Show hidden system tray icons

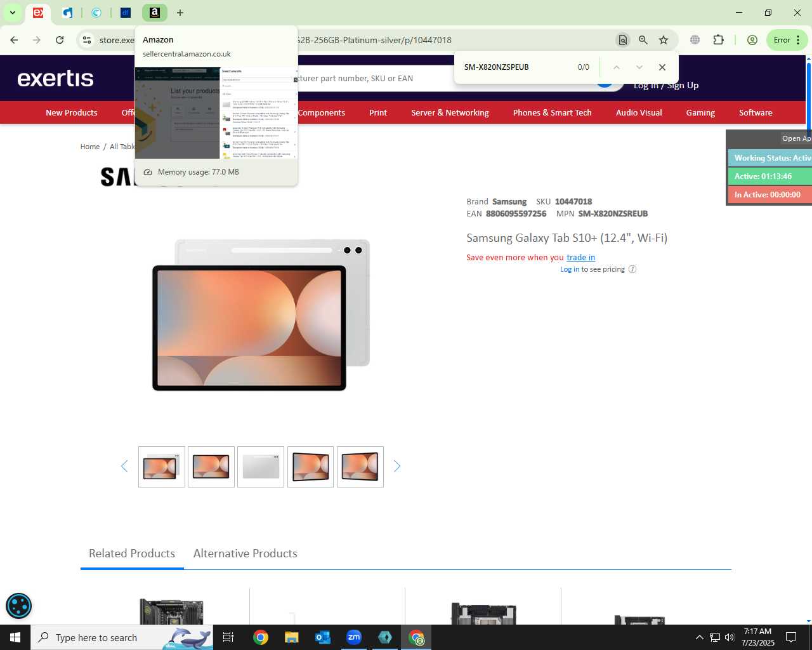coord(700,637)
